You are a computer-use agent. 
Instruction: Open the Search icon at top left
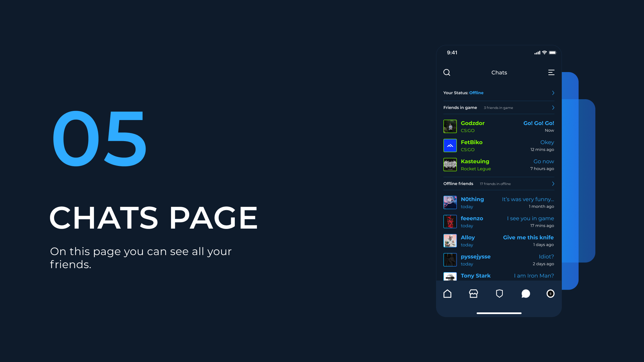pyautogui.click(x=447, y=72)
